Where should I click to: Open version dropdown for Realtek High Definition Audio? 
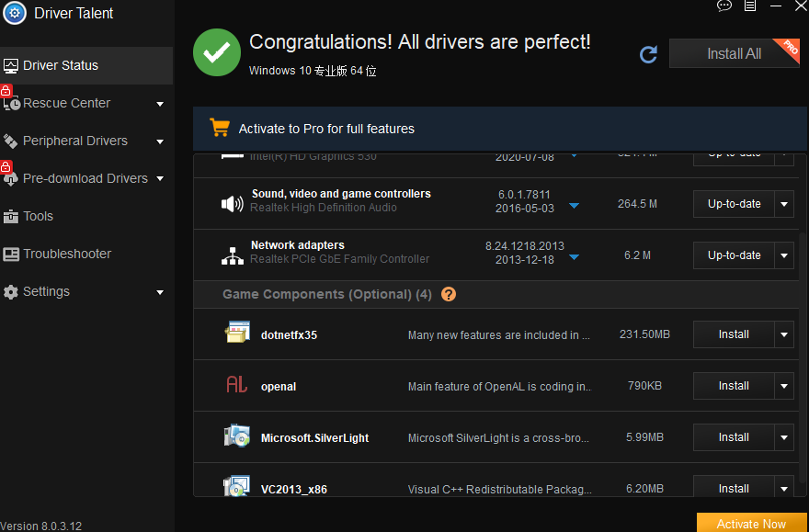point(574,206)
